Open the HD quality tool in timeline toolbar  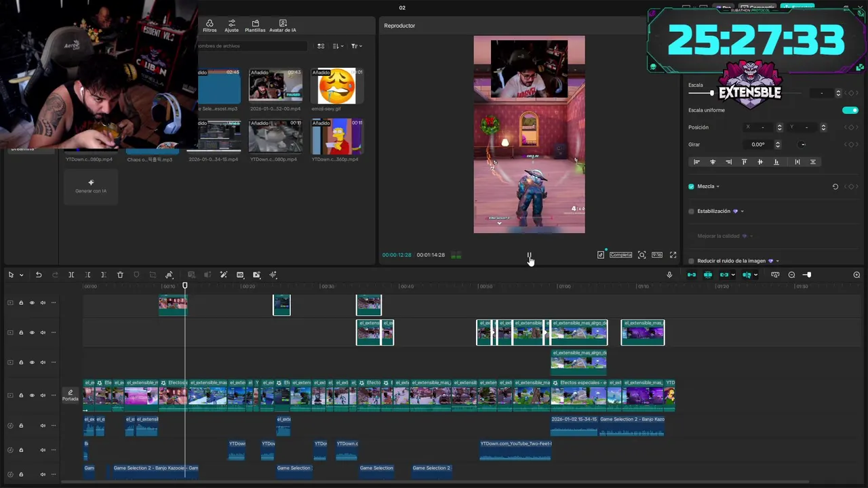click(x=240, y=275)
